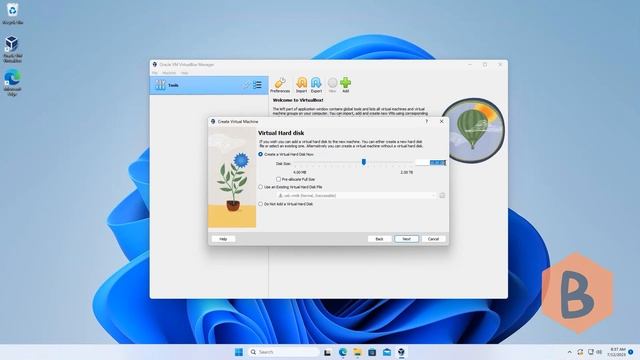
Task: Click the Help button in wizard
Action: coord(223,239)
